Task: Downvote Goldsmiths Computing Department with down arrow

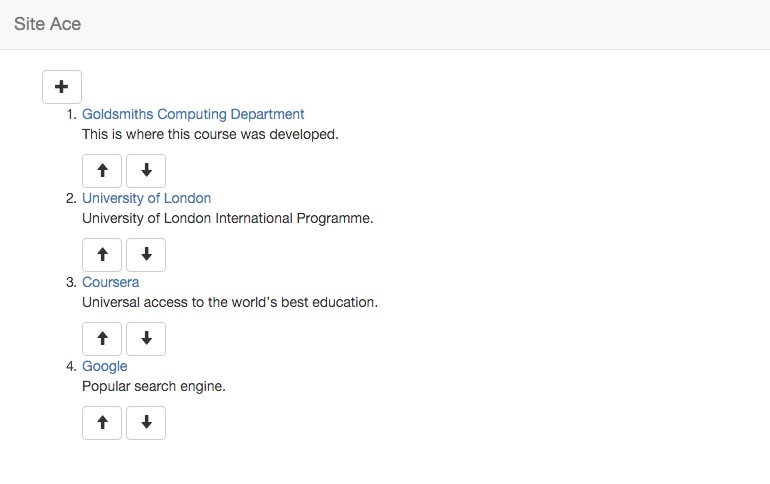Action: pos(146,171)
